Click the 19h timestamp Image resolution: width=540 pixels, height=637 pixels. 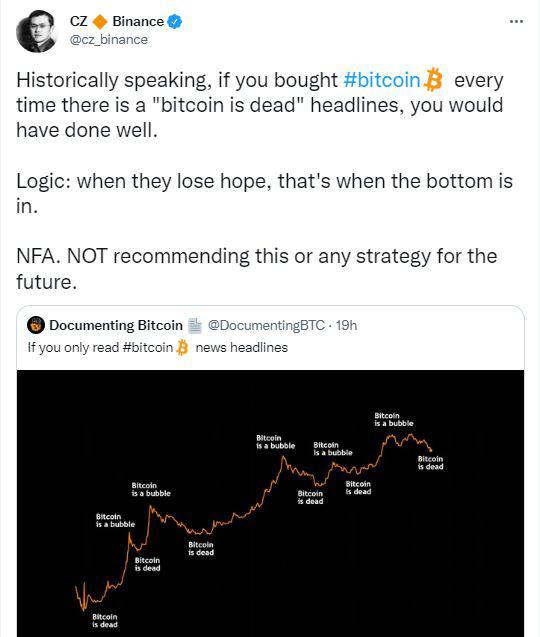click(347, 325)
